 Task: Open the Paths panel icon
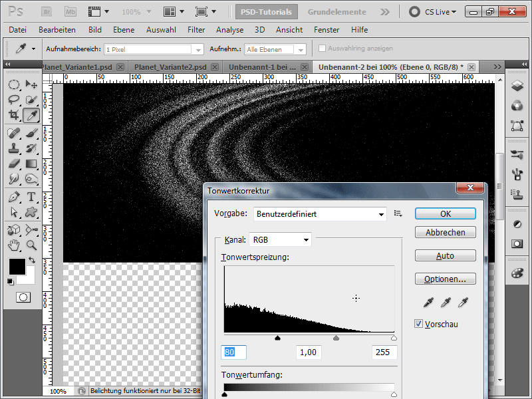[x=517, y=126]
